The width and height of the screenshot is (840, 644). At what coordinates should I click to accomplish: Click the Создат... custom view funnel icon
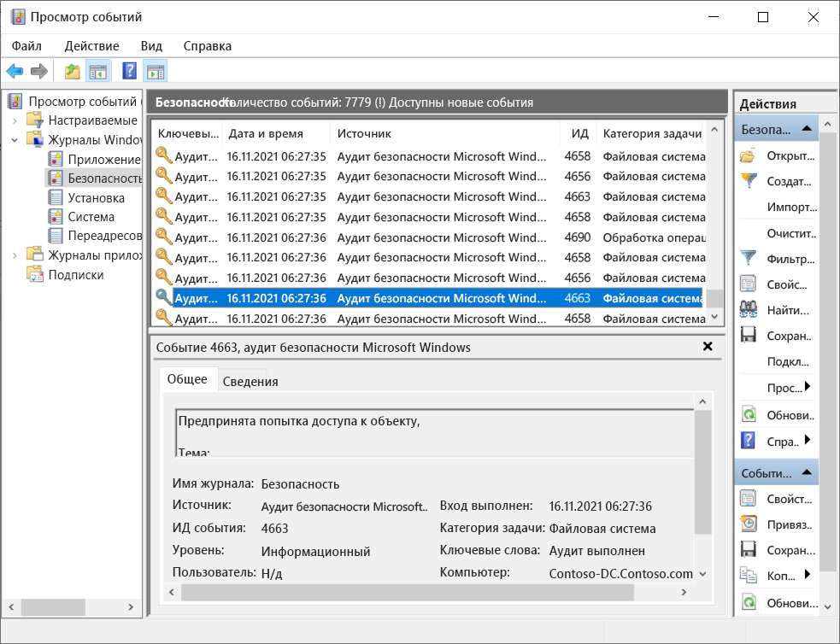(x=749, y=181)
